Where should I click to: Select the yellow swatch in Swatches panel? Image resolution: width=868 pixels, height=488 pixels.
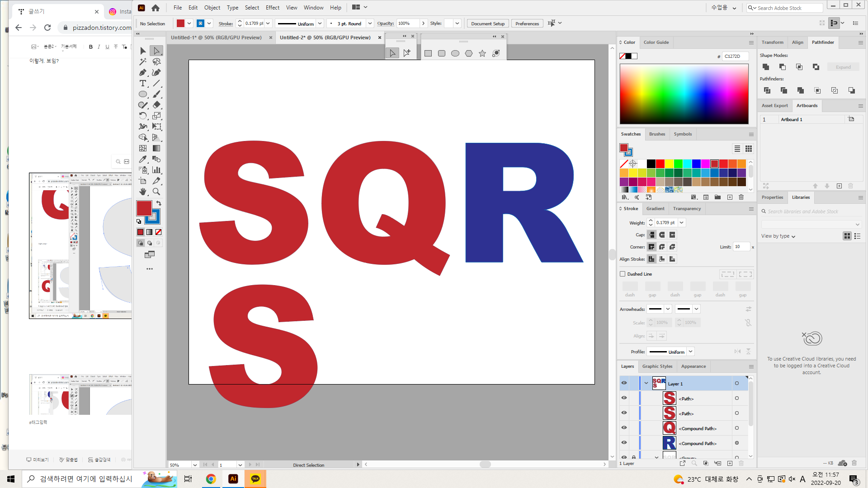[x=669, y=164]
